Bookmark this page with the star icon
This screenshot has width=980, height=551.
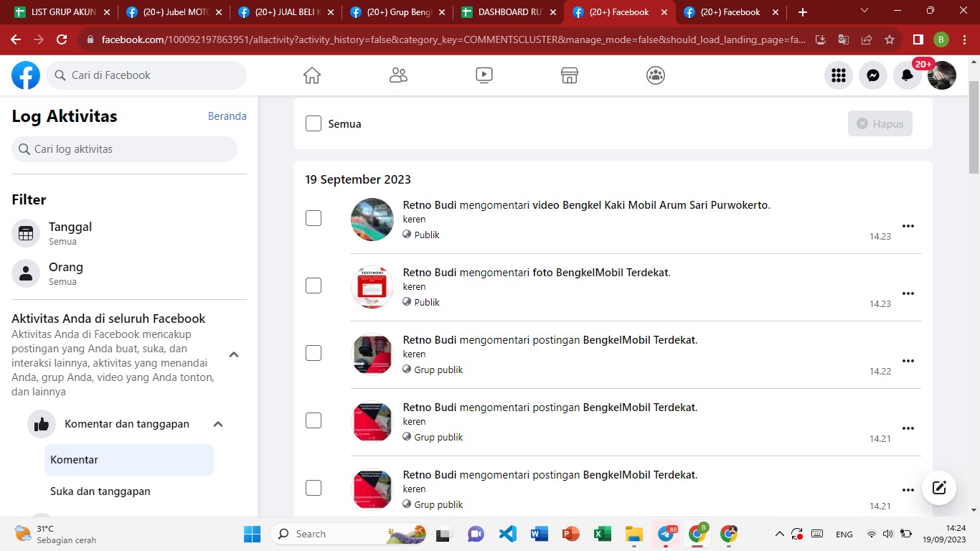coord(890,39)
